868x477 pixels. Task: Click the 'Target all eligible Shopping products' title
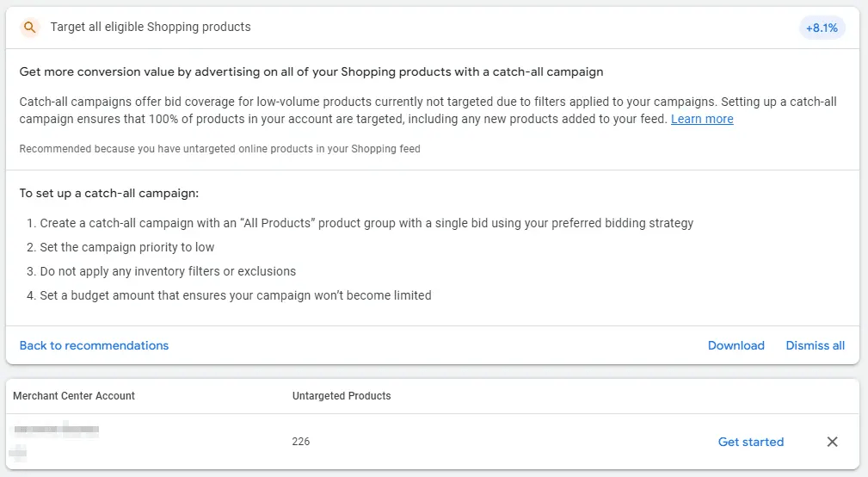point(151,28)
